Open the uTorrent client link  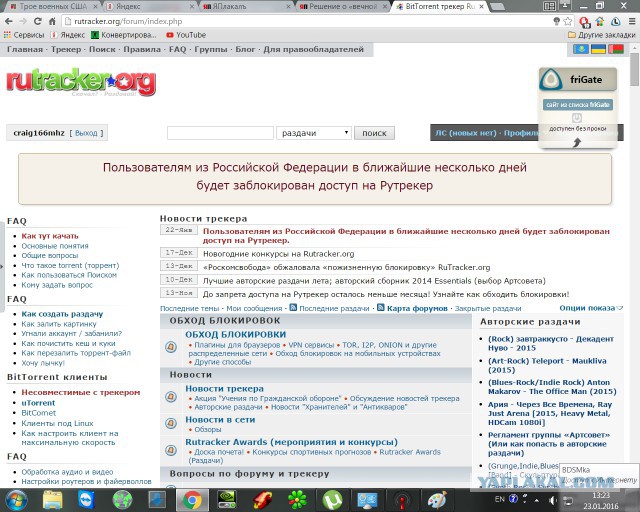38,403
